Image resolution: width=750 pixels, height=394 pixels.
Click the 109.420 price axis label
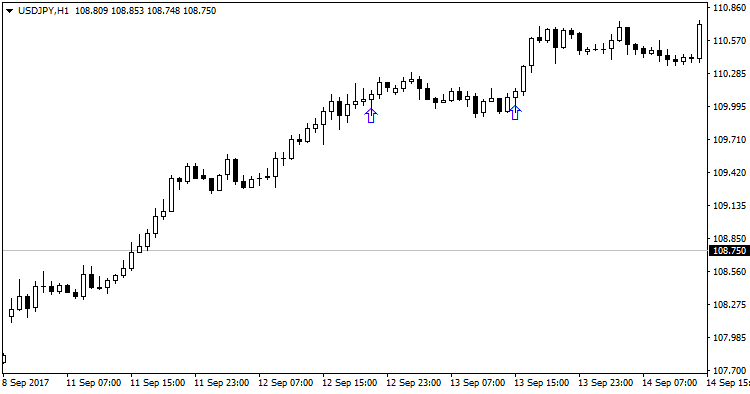click(729, 173)
